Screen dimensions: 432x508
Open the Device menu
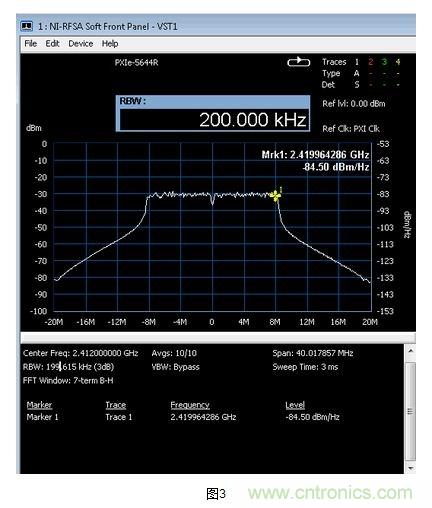click(80, 44)
